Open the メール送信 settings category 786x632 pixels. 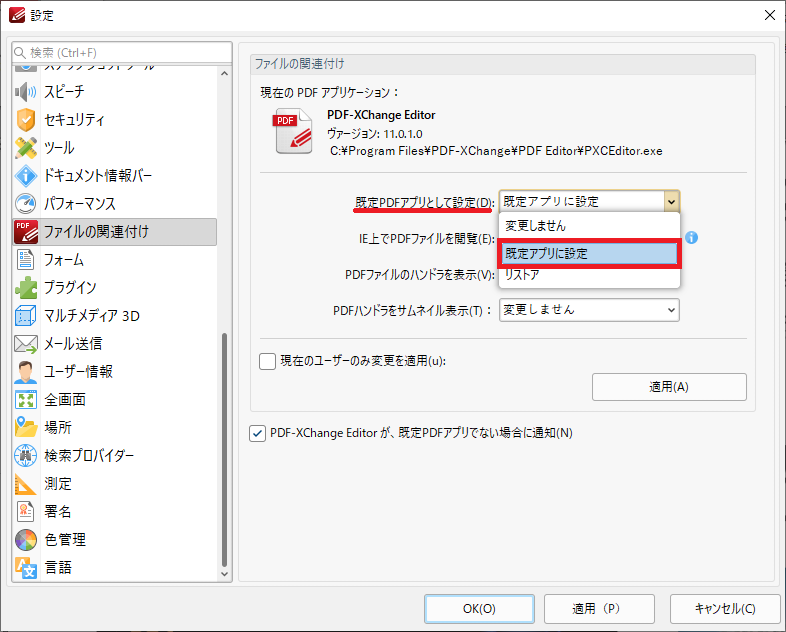pyautogui.click(x=115, y=344)
